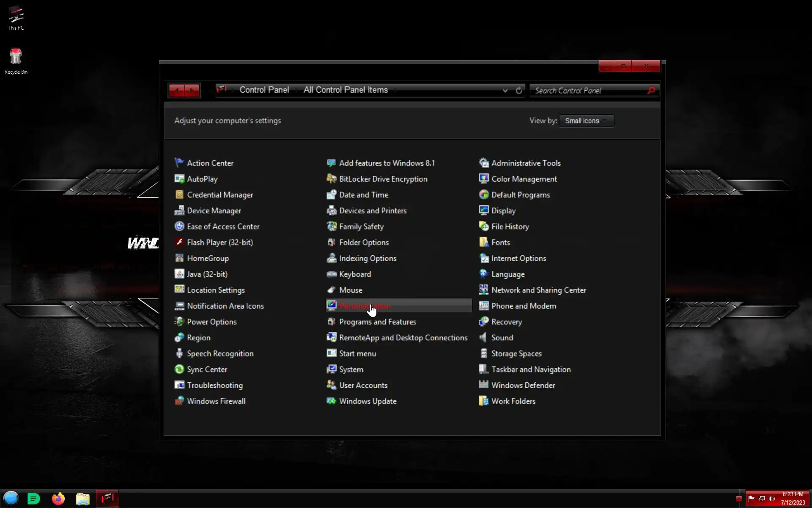Open the Programs and Features link
Viewport: 812px width, 508px height.
click(x=377, y=322)
